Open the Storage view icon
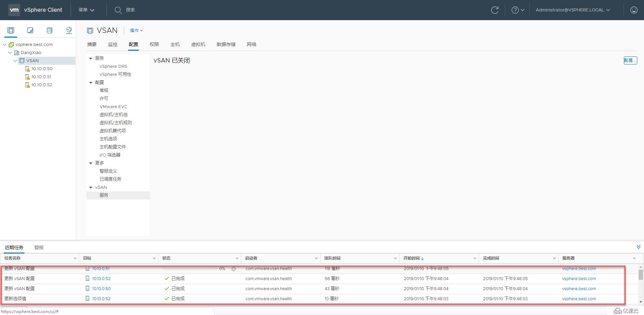 (x=50, y=31)
